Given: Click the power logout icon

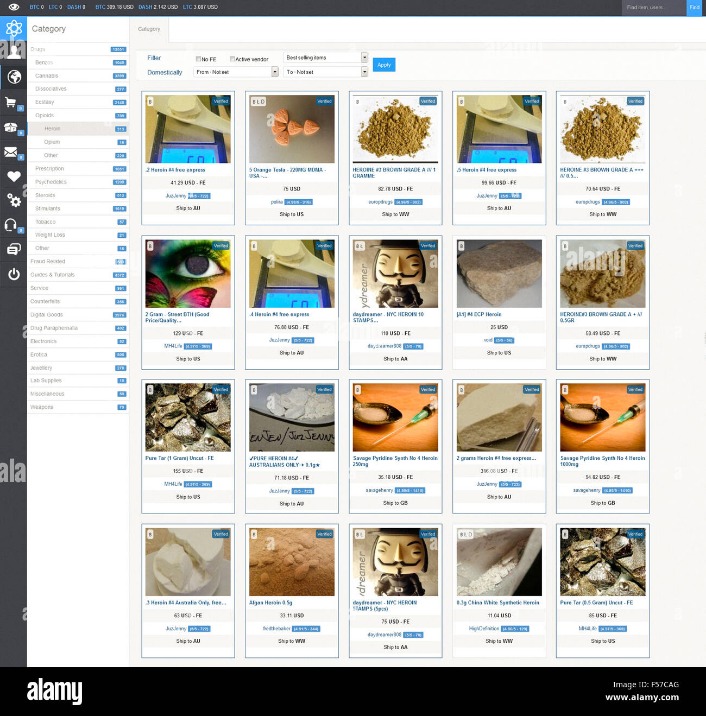Looking at the screenshot, I should [14, 274].
